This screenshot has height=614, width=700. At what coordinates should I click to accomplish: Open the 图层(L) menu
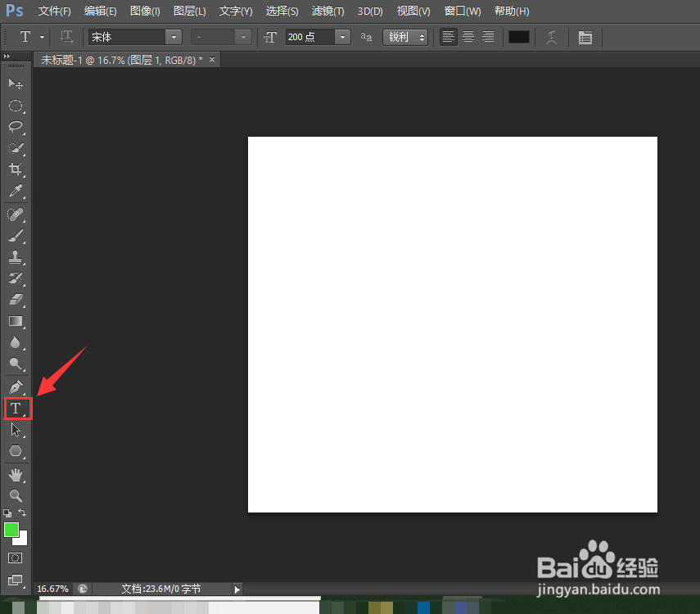pos(190,11)
